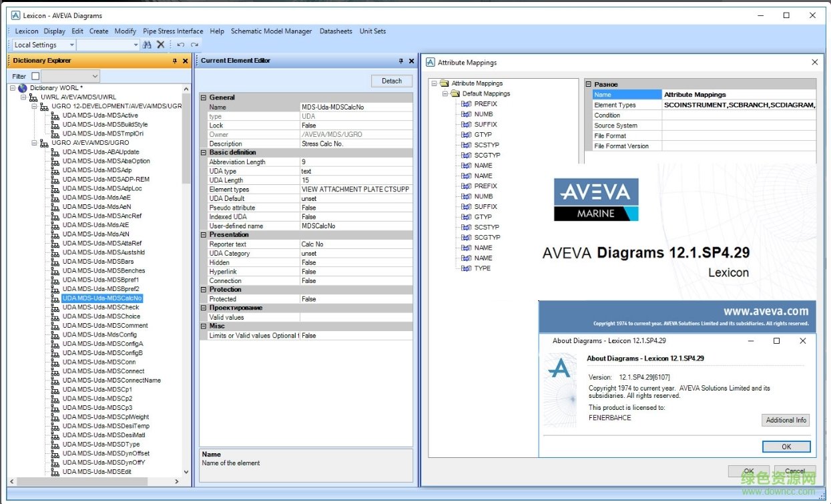Click the redo arrow icon
831x504 pixels.
click(194, 45)
